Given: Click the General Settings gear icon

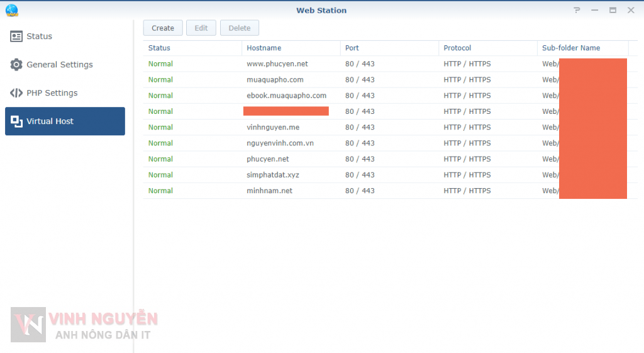Looking at the screenshot, I should pos(16,65).
